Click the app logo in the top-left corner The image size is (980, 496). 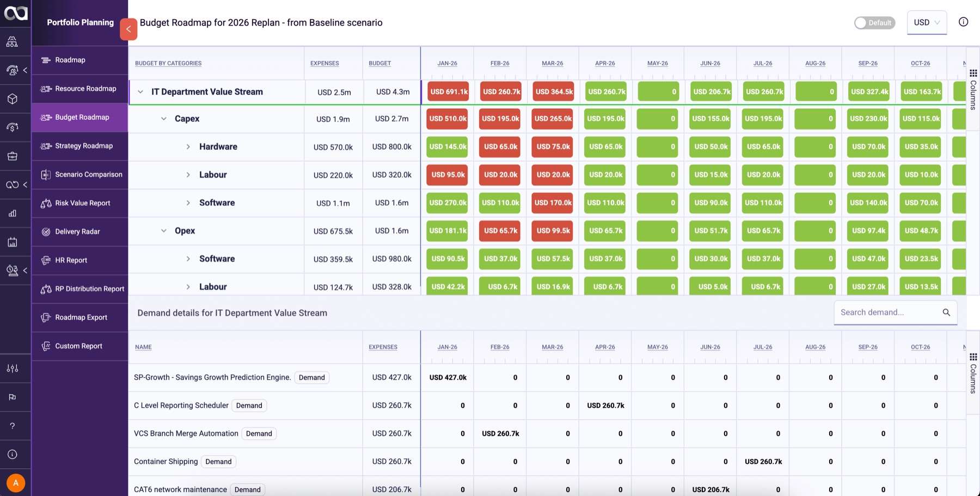(x=16, y=13)
